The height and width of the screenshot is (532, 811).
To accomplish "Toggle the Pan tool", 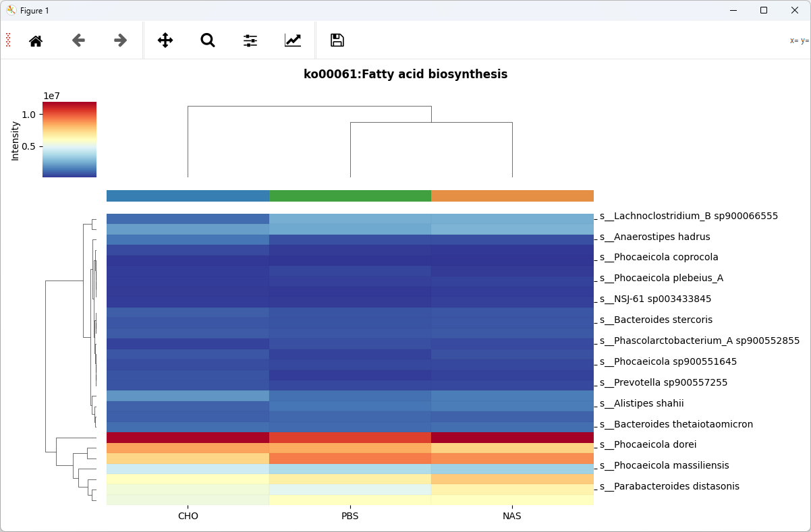I will tap(165, 40).
